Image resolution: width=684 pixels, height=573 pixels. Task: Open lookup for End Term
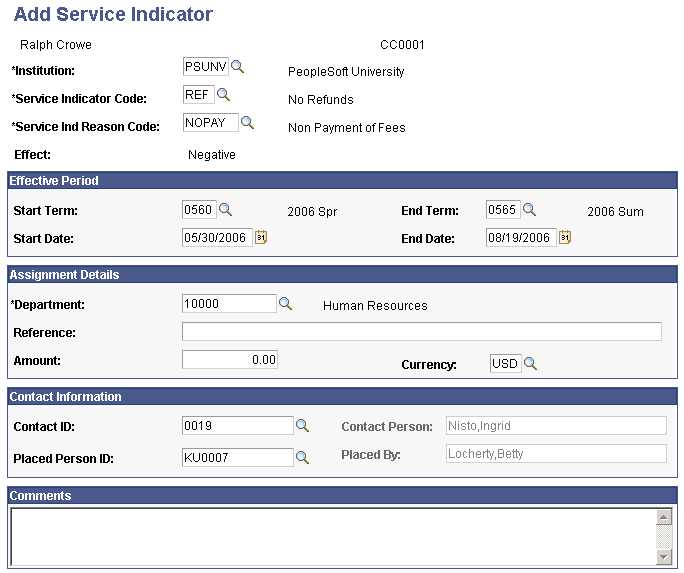pos(529,210)
